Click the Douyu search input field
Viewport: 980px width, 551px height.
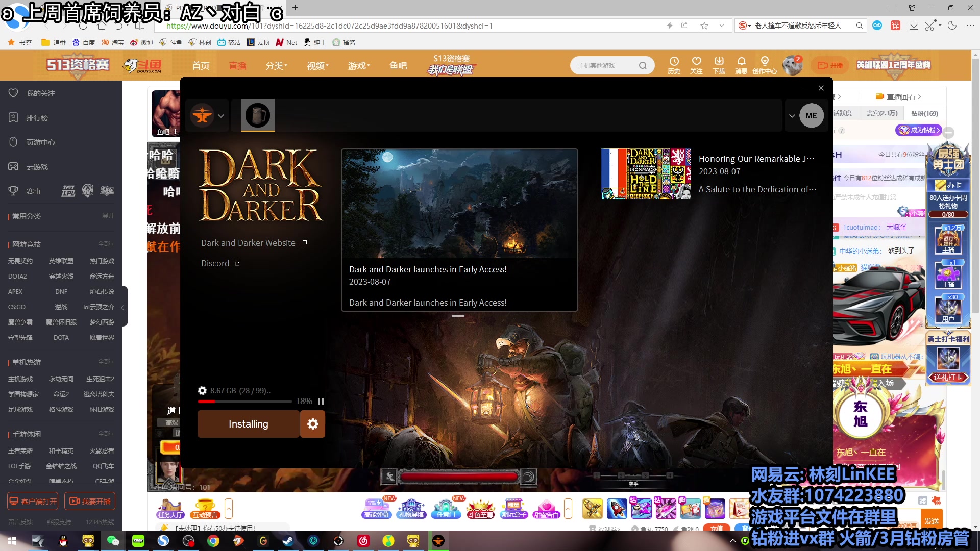pyautogui.click(x=605, y=65)
